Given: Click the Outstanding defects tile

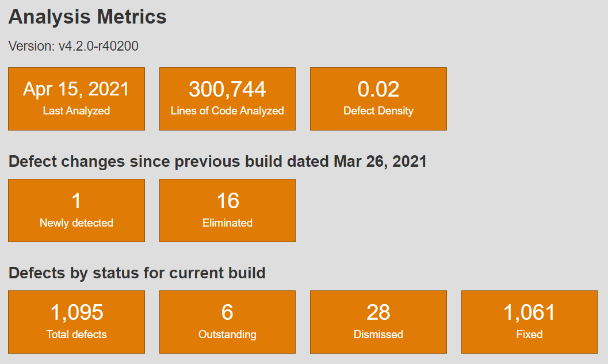Looking at the screenshot, I should tap(227, 321).
